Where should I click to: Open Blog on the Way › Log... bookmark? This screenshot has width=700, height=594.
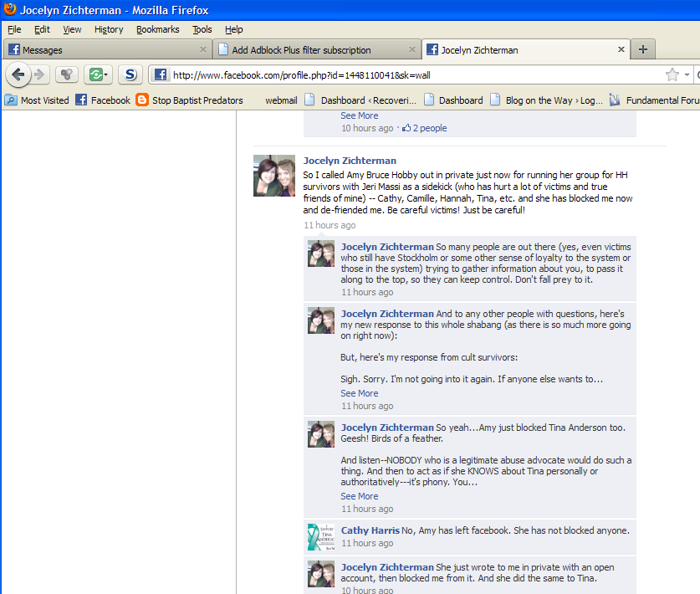547,100
